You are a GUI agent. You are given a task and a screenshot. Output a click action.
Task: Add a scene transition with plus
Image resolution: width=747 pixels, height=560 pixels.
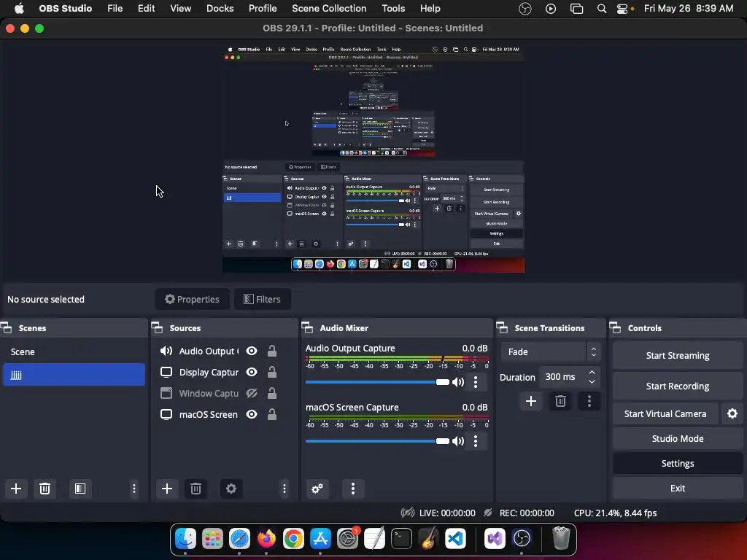pos(531,402)
